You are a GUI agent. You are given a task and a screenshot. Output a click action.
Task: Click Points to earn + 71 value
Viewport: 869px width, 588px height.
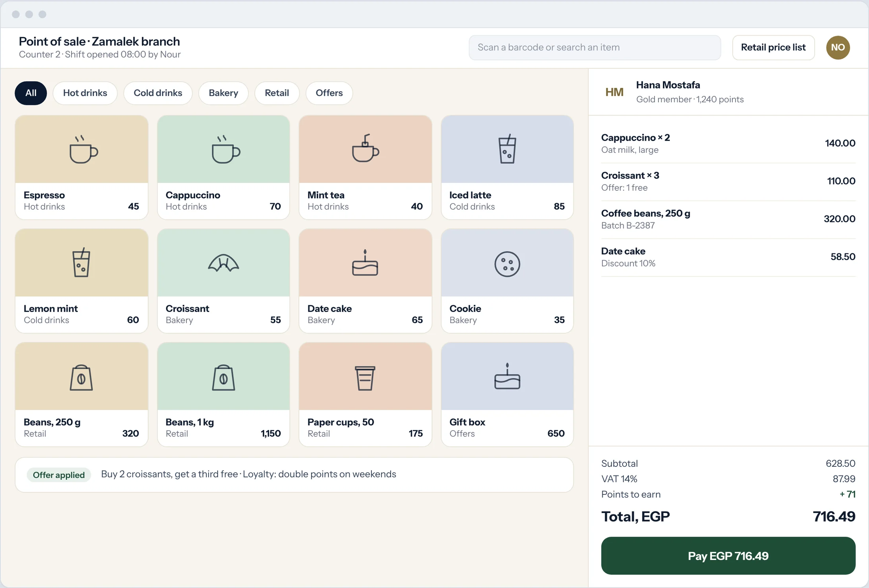(x=847, y=494)
